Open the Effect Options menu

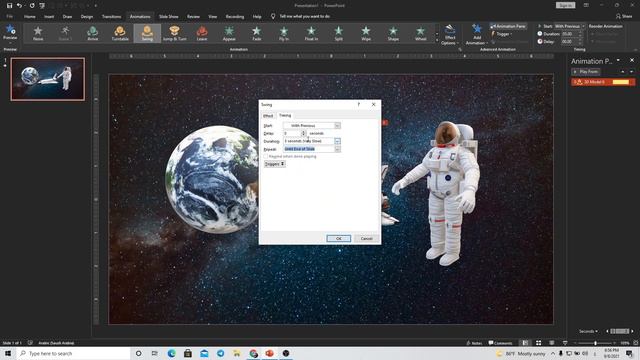coord(450,35)
